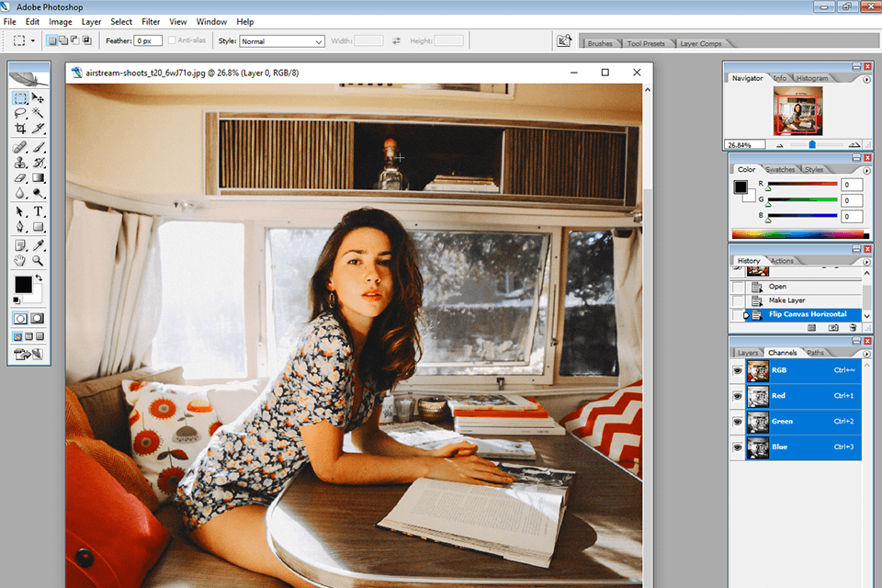Screen dimensions: 882x588
Task: Select the Healing Brush tool
Action: [x=20, y=147]
